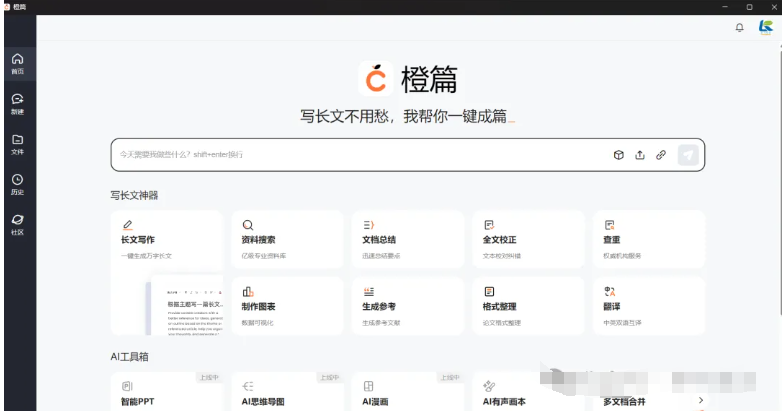Open the AI思维导图 tool card
Viewport: 783px width, 411px height.
(287, 392)
